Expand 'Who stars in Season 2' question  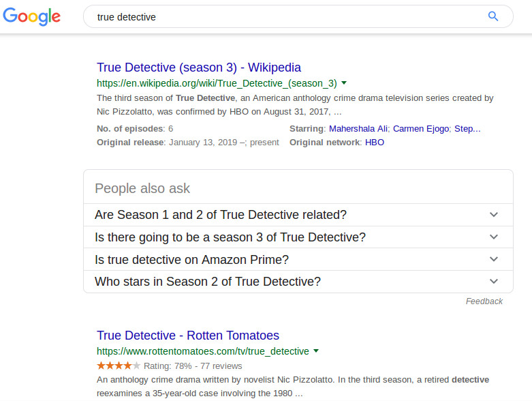pos(298,282)
